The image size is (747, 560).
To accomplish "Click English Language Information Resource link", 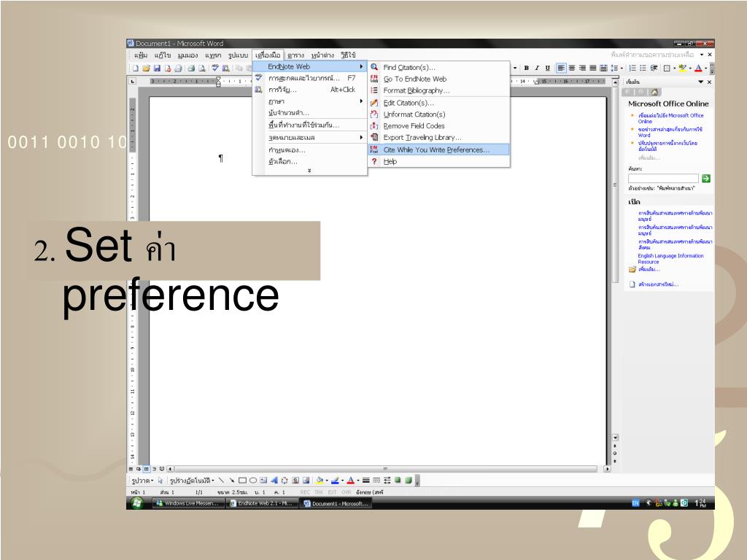I will pyautogui.click(x=670, y=259).
